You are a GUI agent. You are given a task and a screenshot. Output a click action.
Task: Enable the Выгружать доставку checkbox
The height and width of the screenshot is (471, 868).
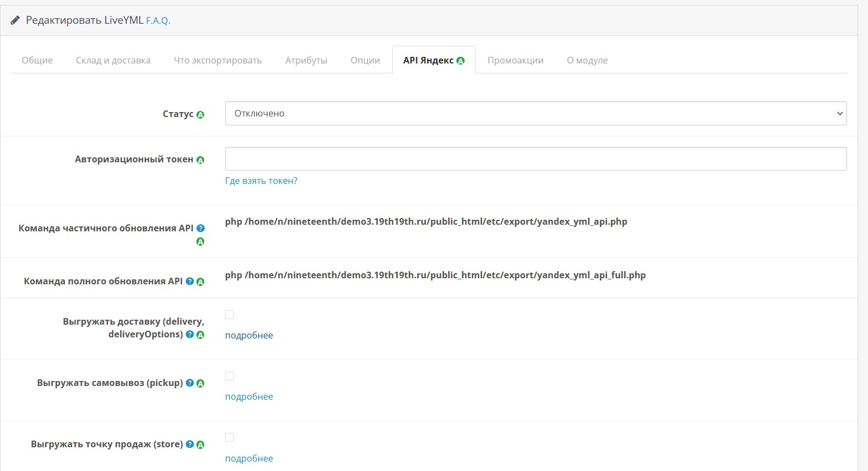230,315
